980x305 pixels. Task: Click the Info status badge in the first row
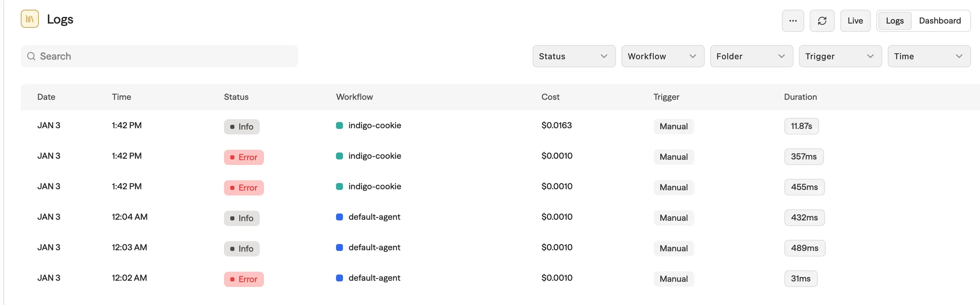tap(242, 127)
